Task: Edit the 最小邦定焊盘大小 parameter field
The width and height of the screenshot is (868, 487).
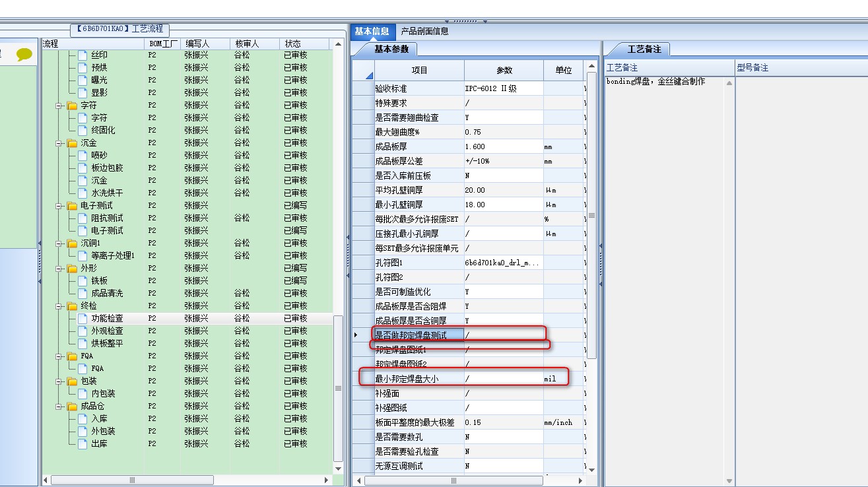Action: 504,379
